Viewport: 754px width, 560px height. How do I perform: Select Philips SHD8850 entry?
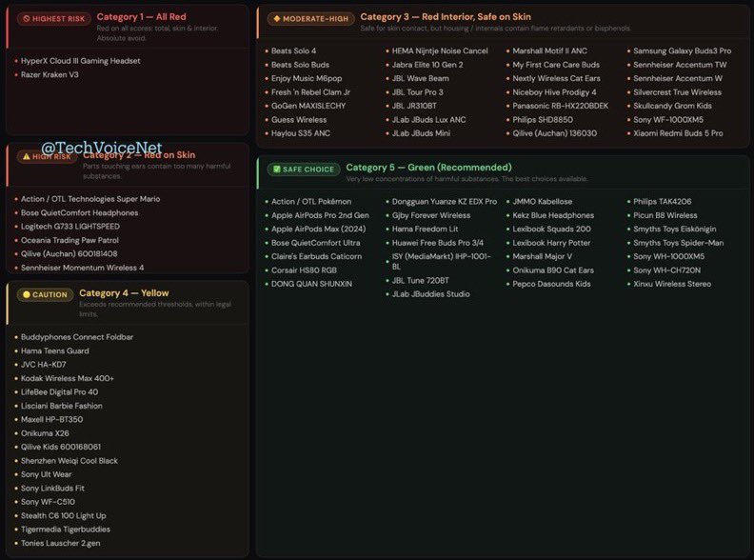(x=543, y=120)
